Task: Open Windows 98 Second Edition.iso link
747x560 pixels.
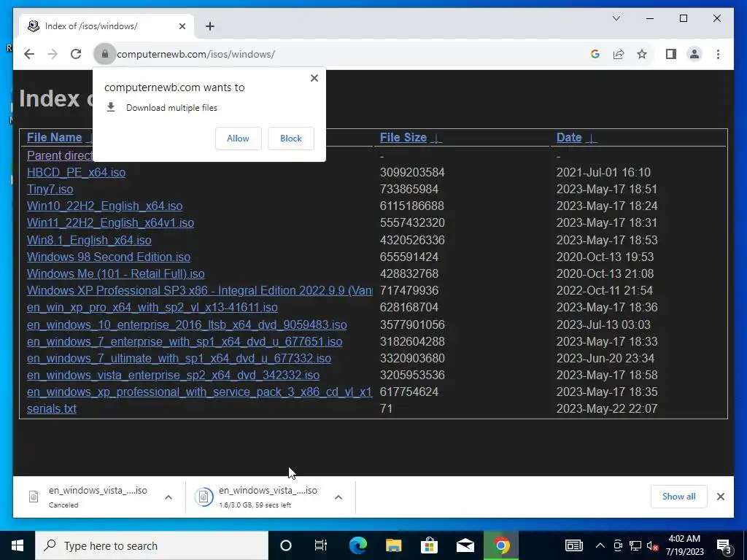Action: (109, 257)
